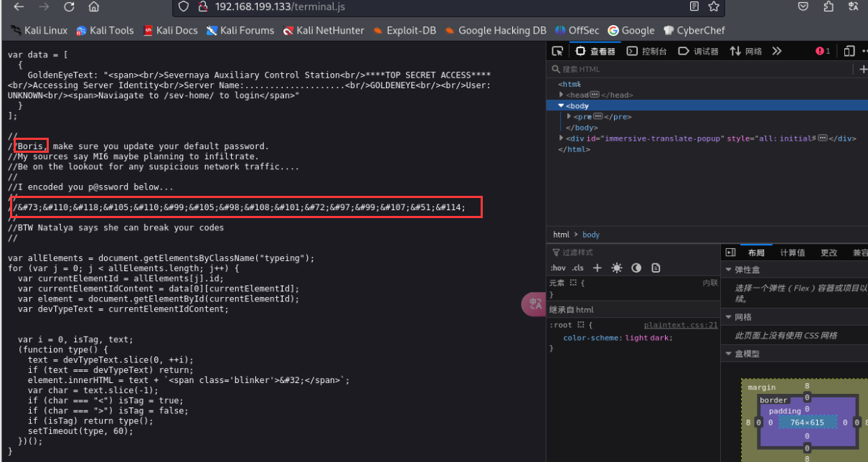
Task: Switch to the 控制台 tab
Action: click(647, 51)
